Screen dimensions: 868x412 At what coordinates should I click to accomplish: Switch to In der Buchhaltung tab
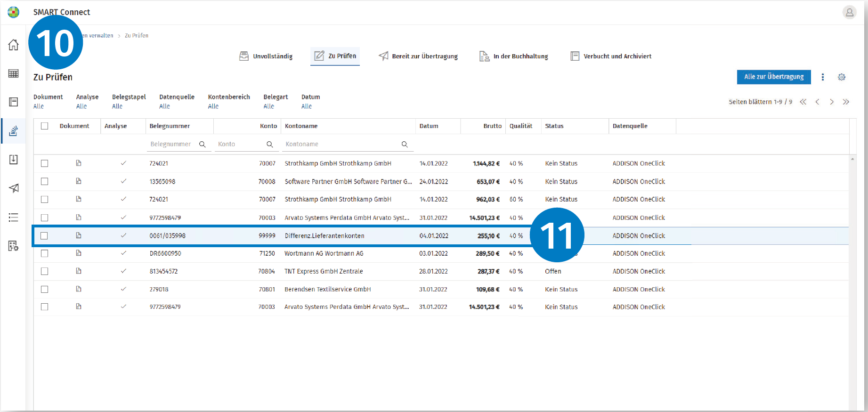point(514,57)
